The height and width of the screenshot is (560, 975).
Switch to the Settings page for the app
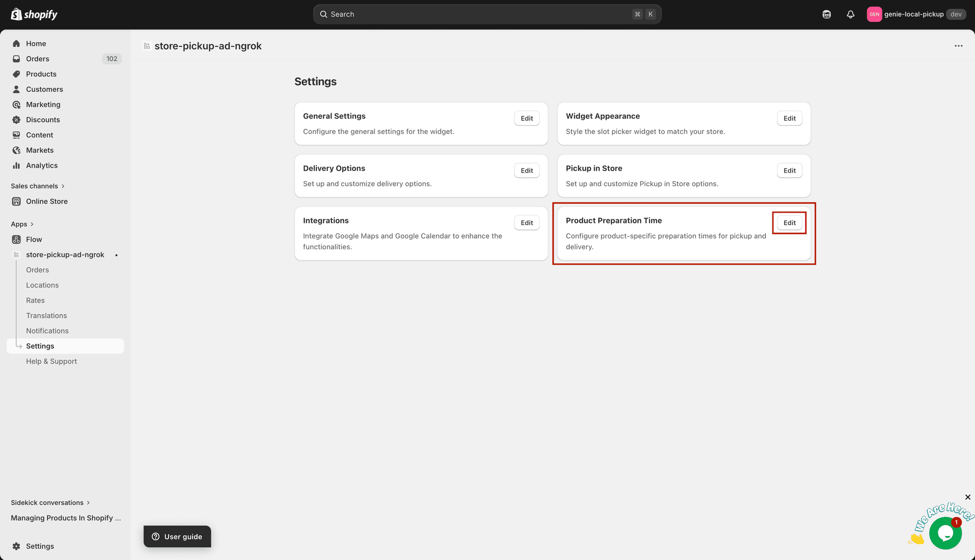(40, 346)
